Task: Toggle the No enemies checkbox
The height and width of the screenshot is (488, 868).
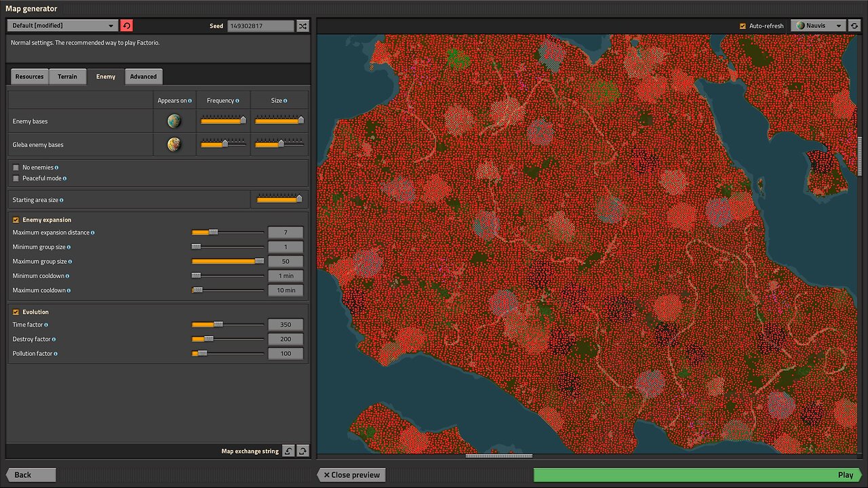Action: (16, 167)
